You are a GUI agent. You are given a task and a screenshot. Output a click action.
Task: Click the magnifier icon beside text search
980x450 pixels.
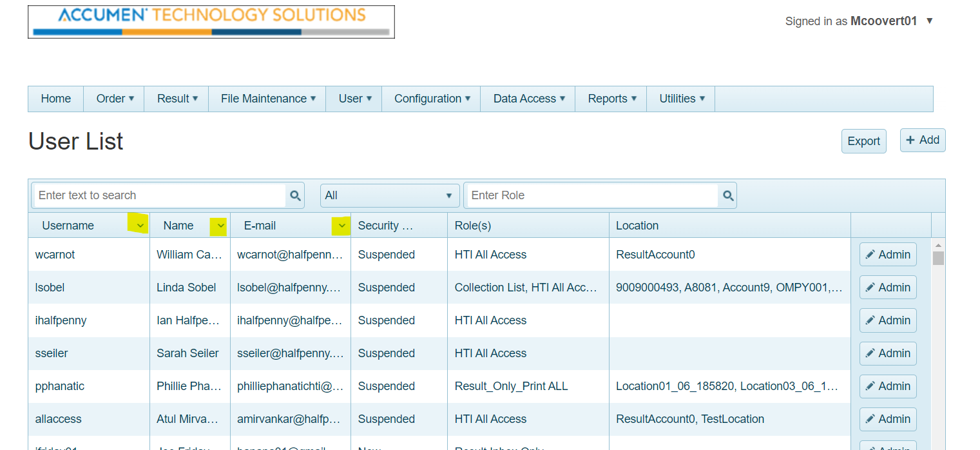pos(295,196)
